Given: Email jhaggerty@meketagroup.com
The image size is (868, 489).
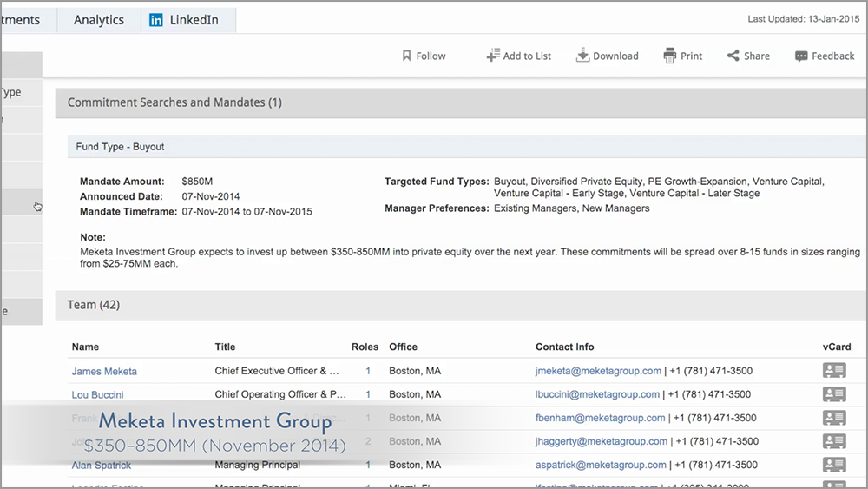Looking at the screenshot, I should pos(602,441).
